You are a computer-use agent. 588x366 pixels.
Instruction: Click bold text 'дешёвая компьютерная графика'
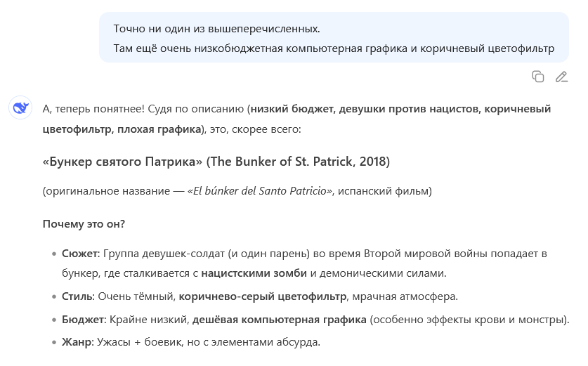pyautogui.click(x=280, y=320)
